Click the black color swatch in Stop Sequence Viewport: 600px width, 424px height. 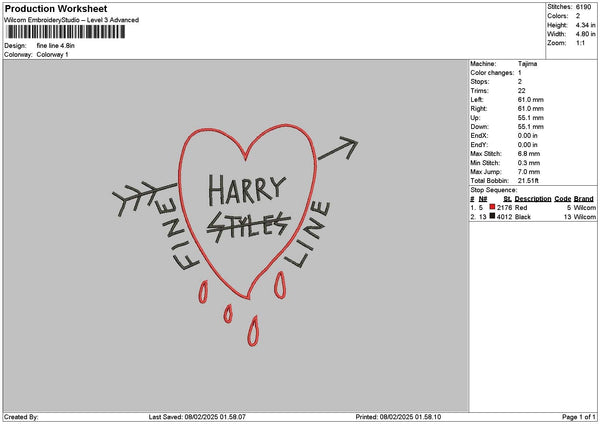492,216
